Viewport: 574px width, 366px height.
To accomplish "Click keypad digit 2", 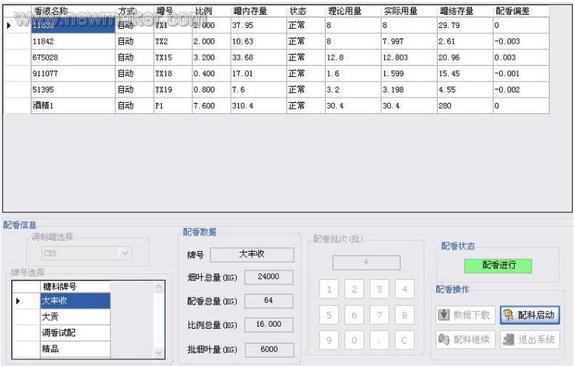I will click(354, 290).
